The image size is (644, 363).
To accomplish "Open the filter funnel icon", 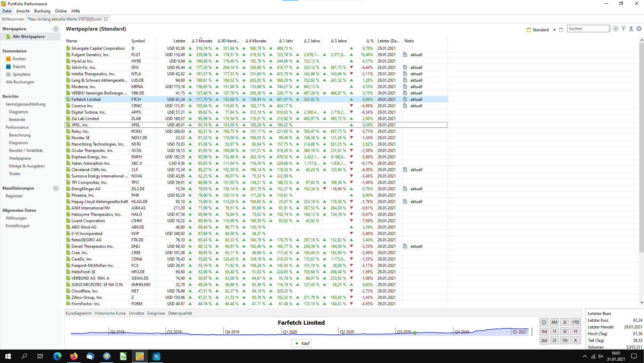I will 624,29.
